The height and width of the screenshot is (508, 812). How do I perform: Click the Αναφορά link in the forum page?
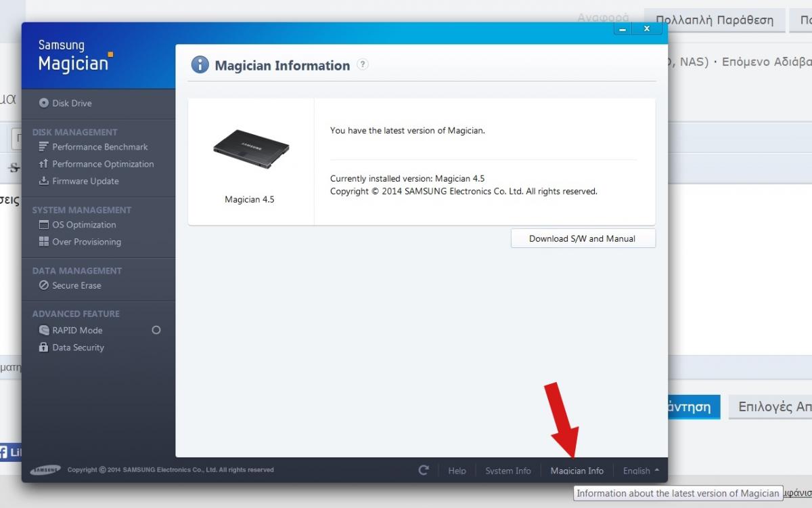pos(604,18)
